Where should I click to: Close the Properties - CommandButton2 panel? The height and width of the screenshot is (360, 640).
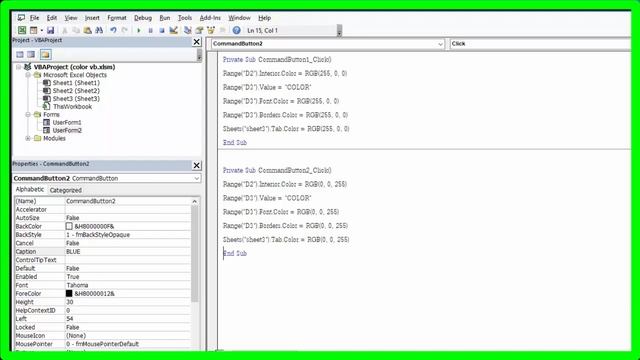(197, 165)
